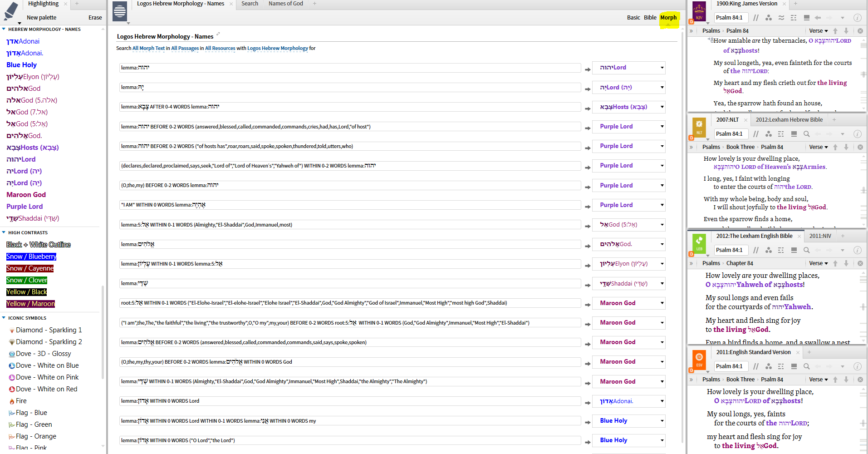
Task: Open Elyon style dropdown
Action: tap(662, 264)
